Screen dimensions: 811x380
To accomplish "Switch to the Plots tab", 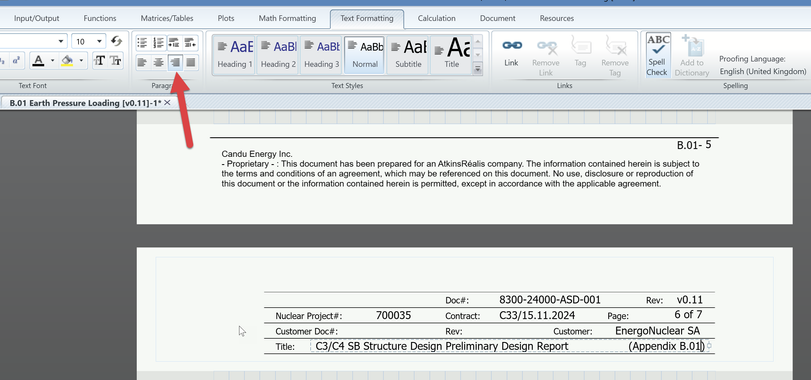I will pyautogui.click(x=226, y=18).
